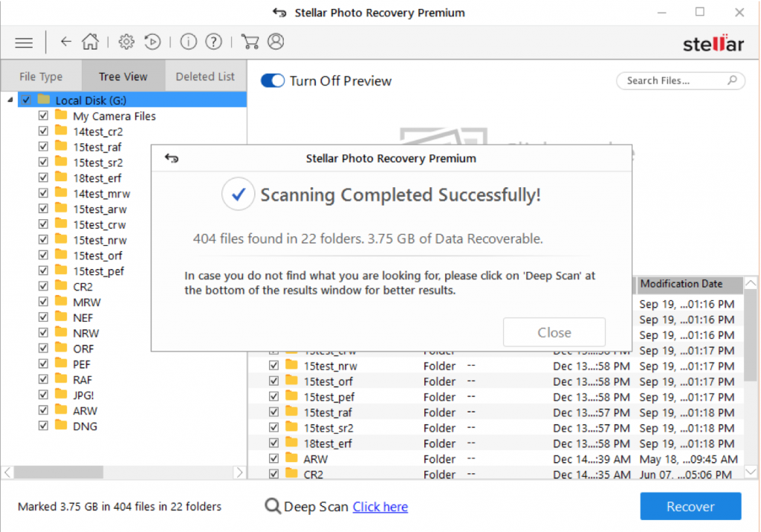The image size is (761, 532).
Task: Open the hamburger menu icon
Action: pyautogui.click(x=24, y=42)
